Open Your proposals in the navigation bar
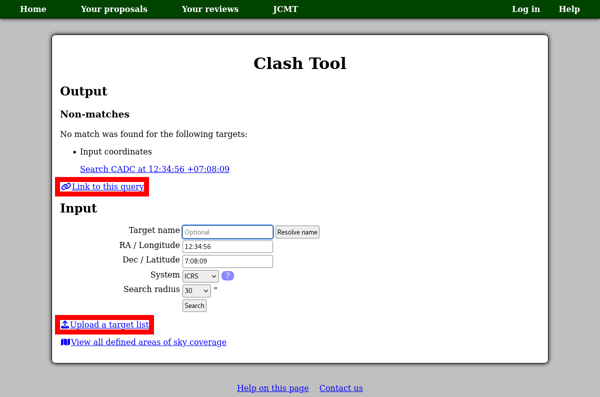 (x=114, y=9)
